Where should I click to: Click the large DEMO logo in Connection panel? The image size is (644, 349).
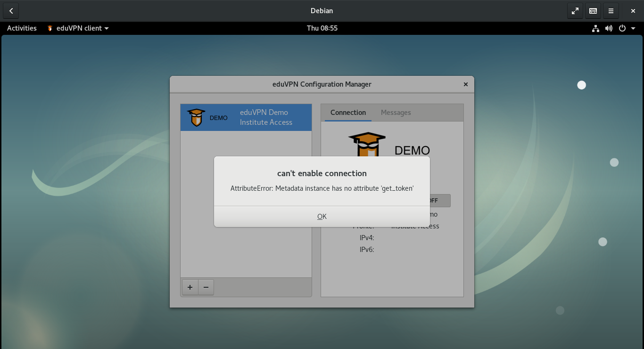(389, 144)
